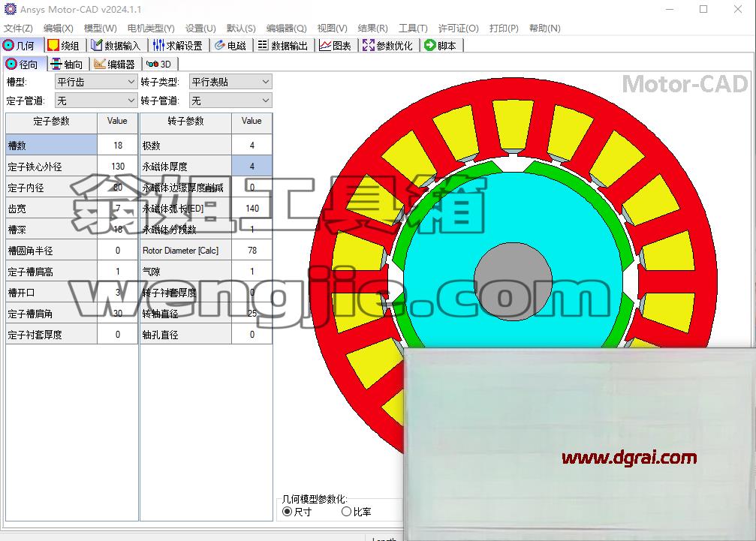
Task: Click the 极数 value cell
Action: [x=251, y=145]
